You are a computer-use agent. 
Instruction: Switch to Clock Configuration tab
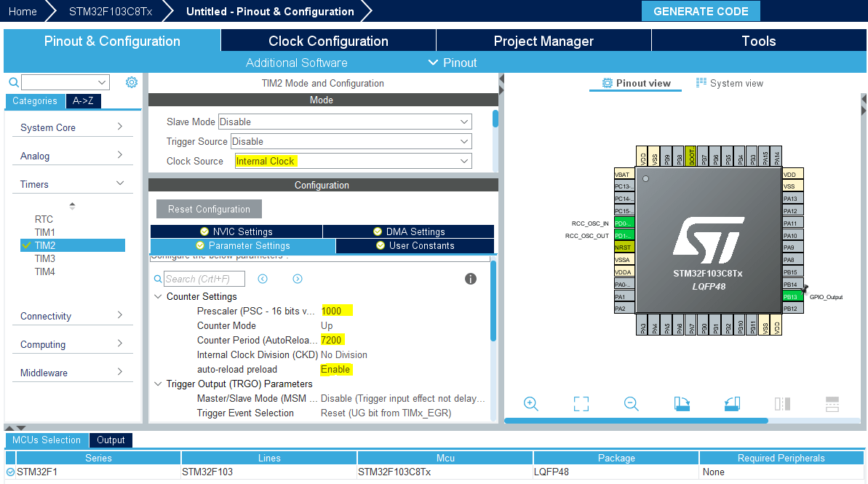coord(328,41)
